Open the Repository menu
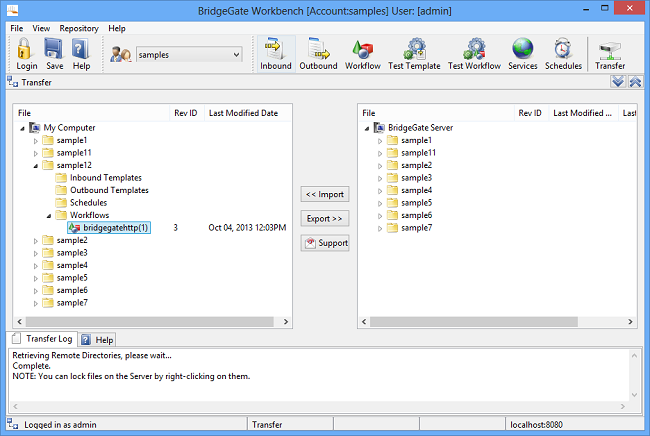Viewport: 650px width, 436px height. point(78,29)
